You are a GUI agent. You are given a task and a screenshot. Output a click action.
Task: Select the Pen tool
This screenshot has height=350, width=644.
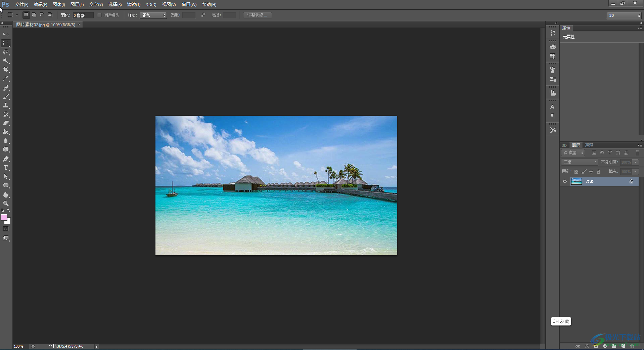(6, 159)
